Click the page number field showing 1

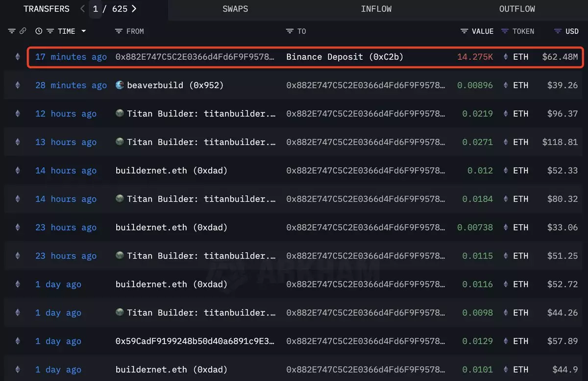pyautogui.click(x=96, y=9)
